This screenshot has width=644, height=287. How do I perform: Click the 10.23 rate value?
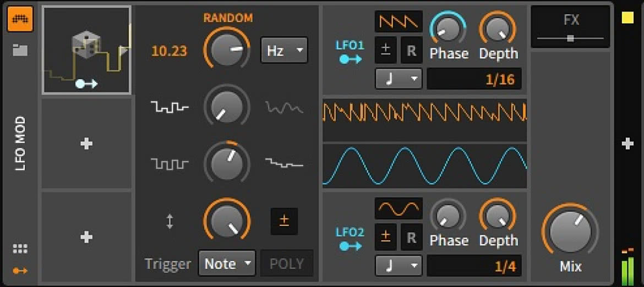[169, 51]
